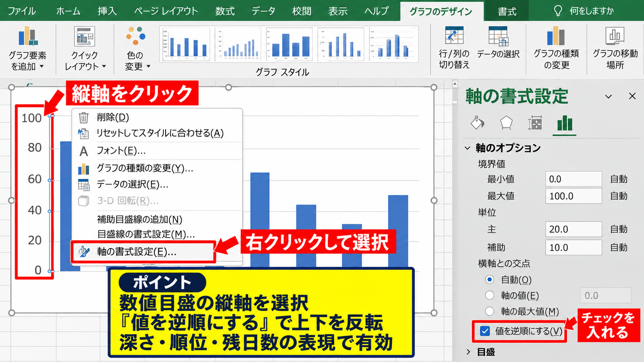Click the 行/列の切り替え icon
644x362 pixels.
(454, 35)
